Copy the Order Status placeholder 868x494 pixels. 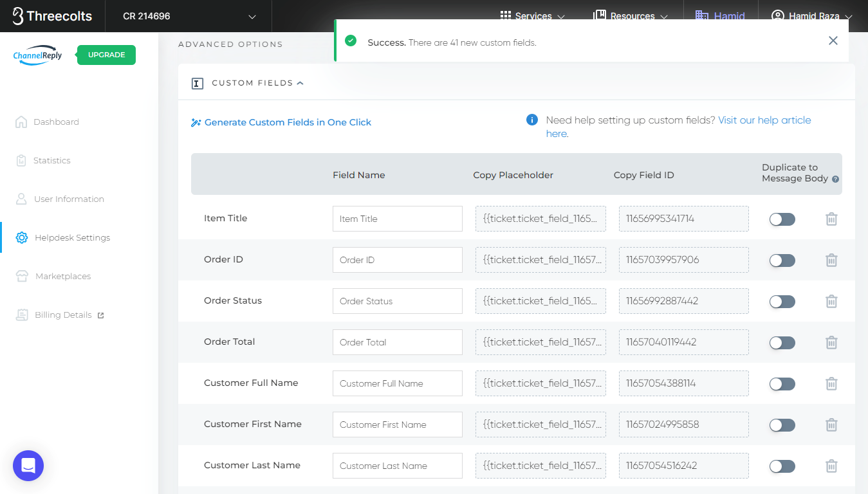[540, 301]
